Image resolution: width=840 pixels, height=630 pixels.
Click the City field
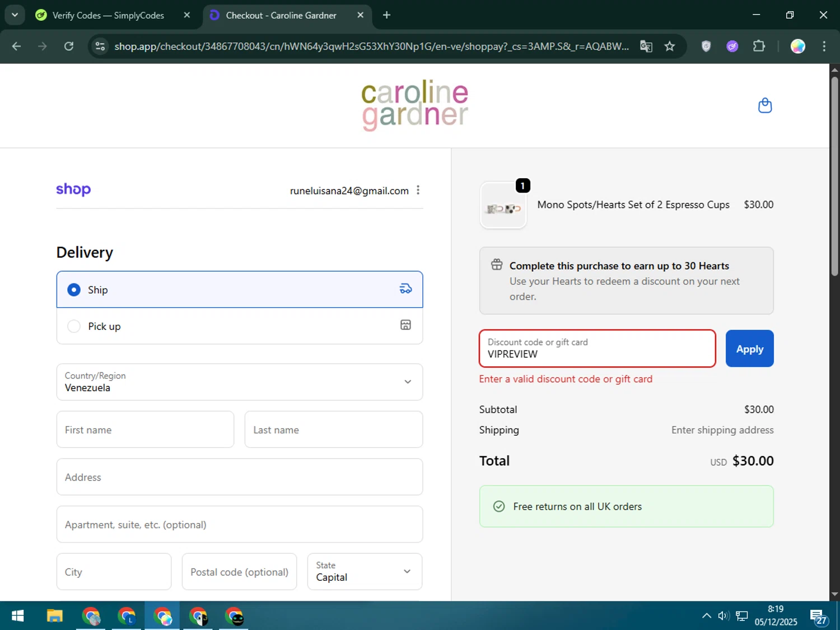[x=114, y=572]
